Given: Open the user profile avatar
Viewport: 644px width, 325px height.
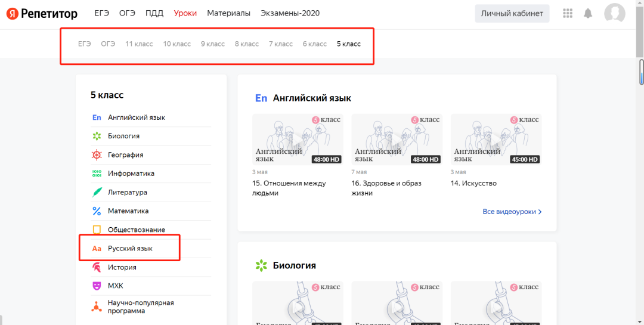Looking at the screenshot, I should point(614,13).
